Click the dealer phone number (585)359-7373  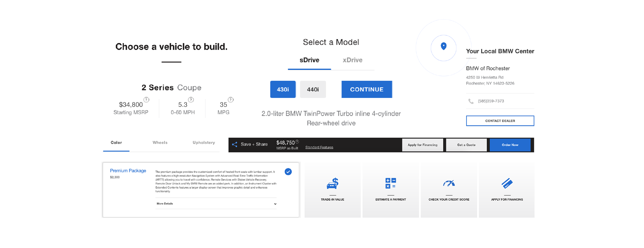point(491,101)
